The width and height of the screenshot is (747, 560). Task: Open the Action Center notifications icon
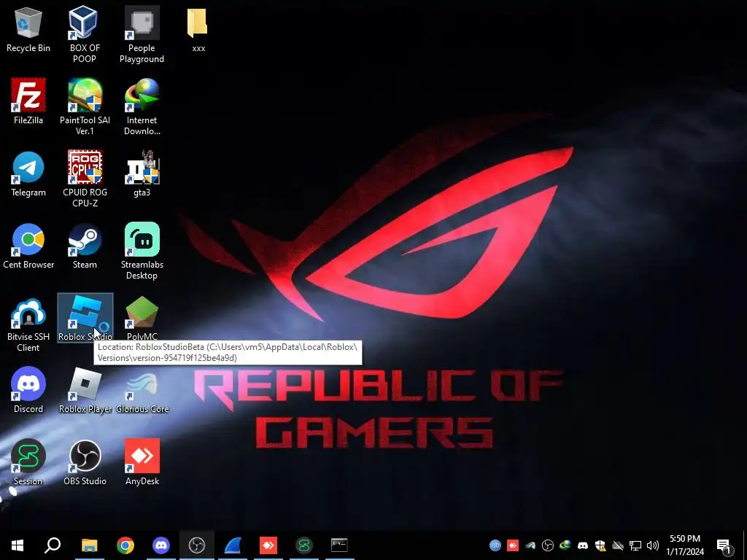(724, 545)
